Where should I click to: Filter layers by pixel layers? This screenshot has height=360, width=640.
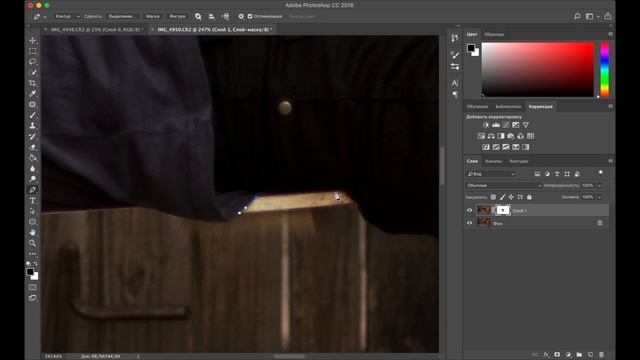[537, 174]
